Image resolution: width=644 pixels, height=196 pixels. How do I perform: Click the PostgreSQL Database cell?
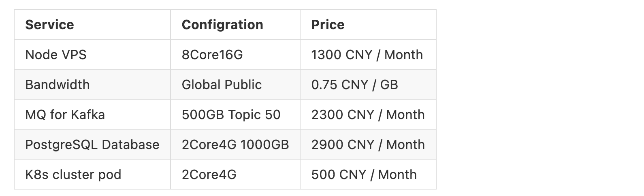[x=92, y=145]
